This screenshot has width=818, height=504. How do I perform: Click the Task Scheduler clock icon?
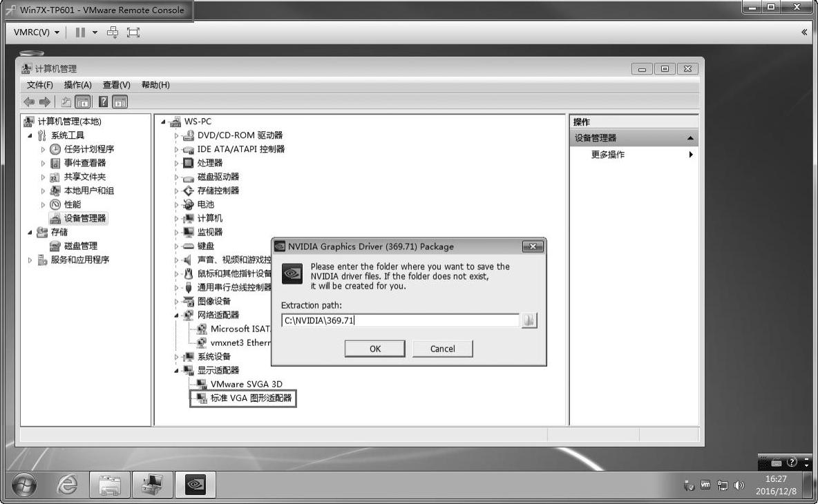55,149
